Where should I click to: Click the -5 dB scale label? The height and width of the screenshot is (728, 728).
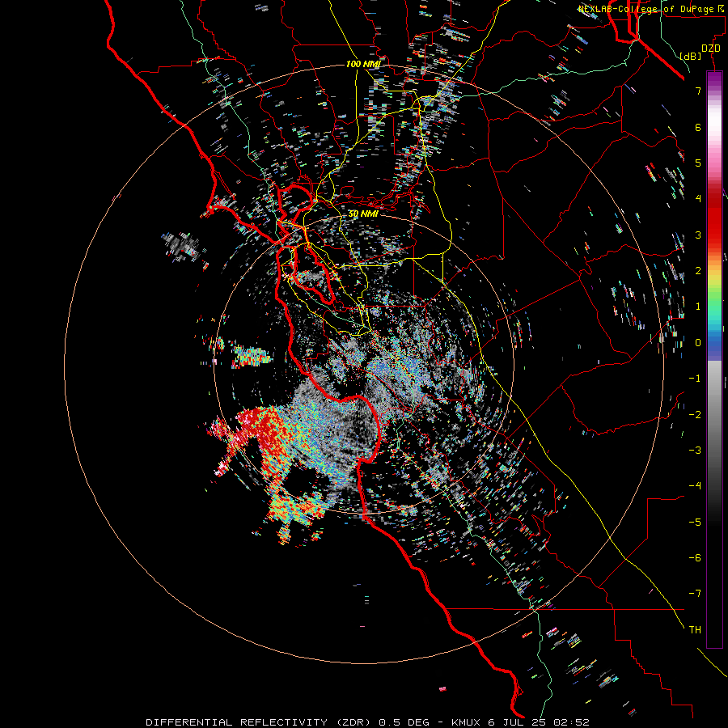coord(695,523)
